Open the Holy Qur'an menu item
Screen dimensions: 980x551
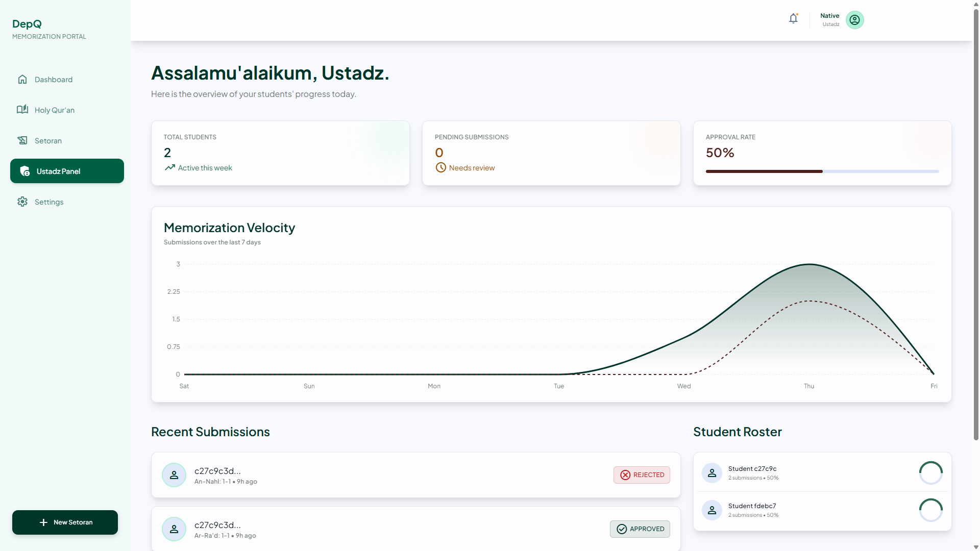67,110
